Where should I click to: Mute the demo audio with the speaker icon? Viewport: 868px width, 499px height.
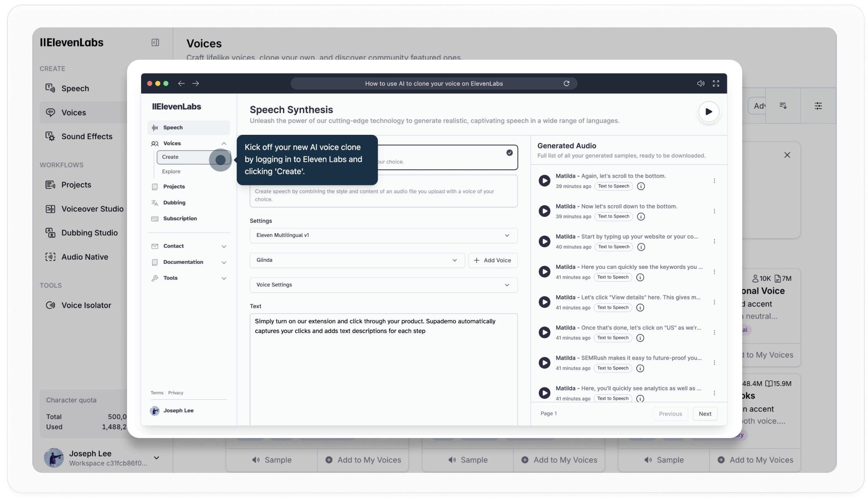tap(701, 83)
